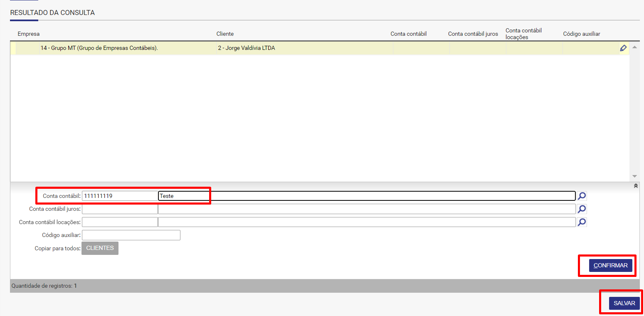Viewport: 644px width, 316px height.
Task: Click the Conta contábil locações column header
Action: tap(524, 34)
